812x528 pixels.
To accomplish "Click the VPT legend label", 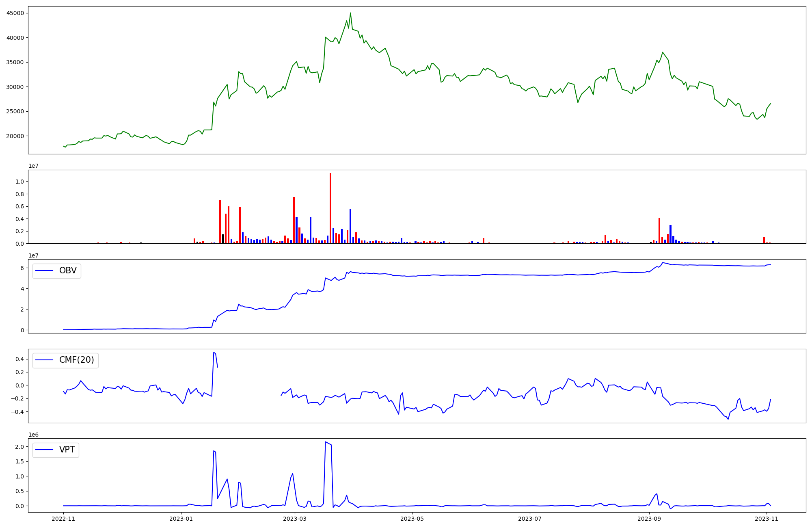I will pos(67,450).
